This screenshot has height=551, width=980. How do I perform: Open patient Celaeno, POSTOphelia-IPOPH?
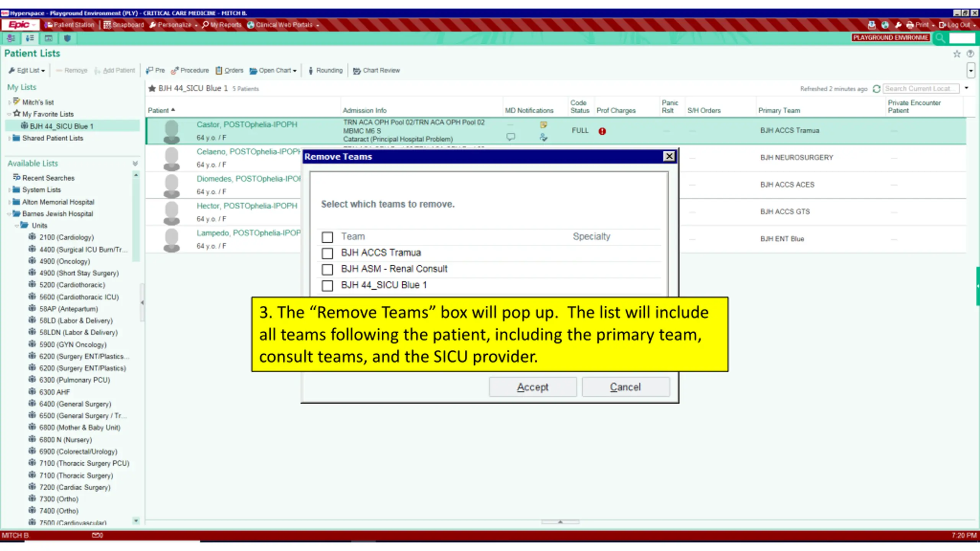pyautogui.click(x=249, y=152)
